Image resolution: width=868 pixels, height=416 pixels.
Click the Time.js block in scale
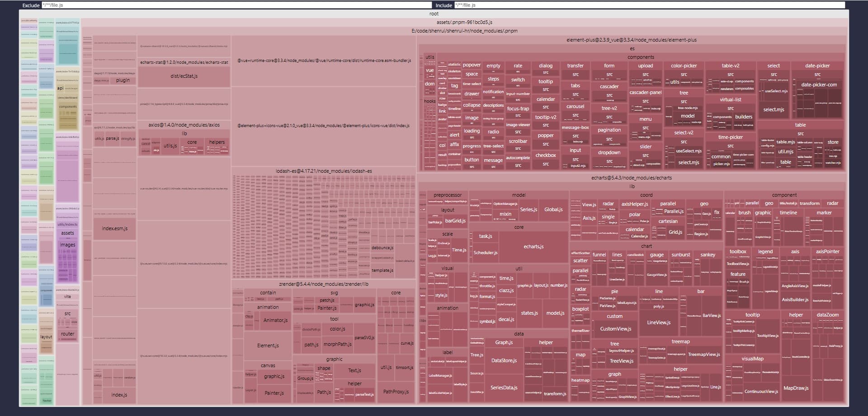(459, 250)
